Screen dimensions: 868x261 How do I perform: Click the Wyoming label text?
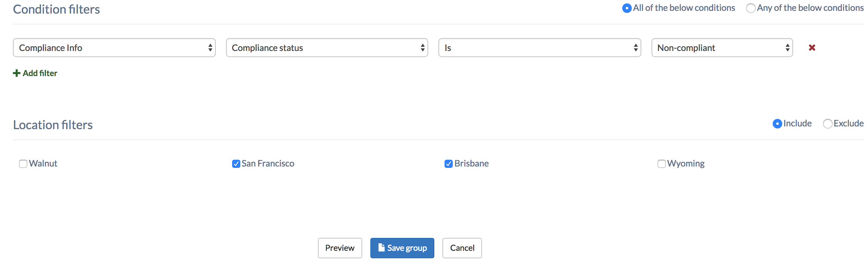(x=686, y=164)
